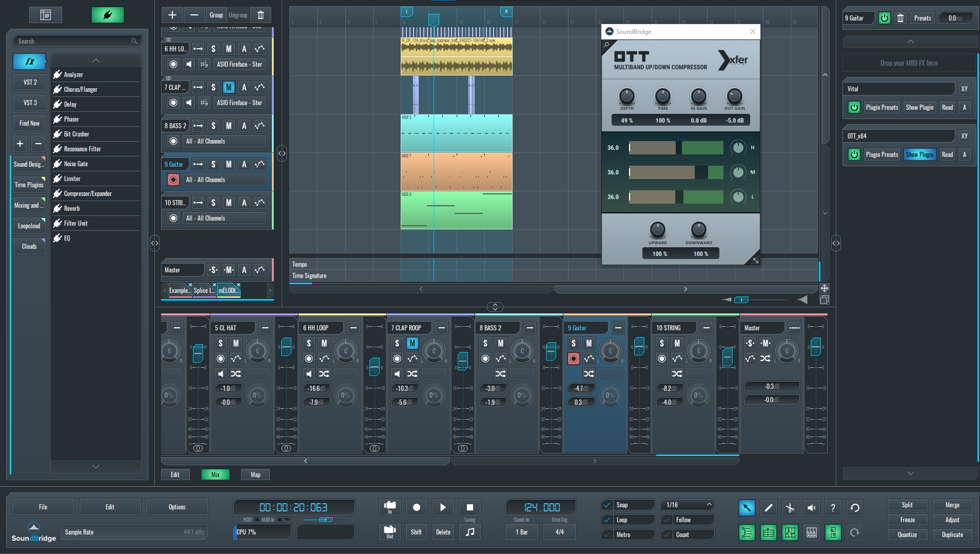Image resolution: width=980 pixels, height=554 pixels.
Task: Show Plugin for Vital
Action: 919,107
